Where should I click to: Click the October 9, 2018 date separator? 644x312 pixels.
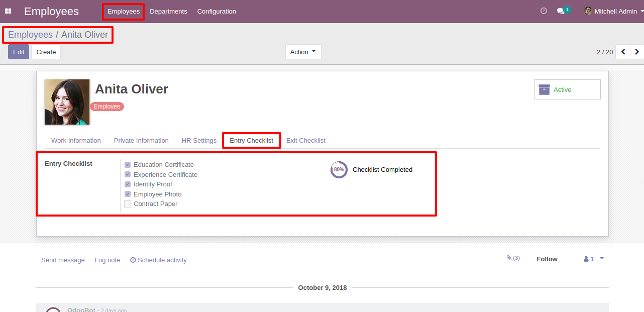coord(323,288)
